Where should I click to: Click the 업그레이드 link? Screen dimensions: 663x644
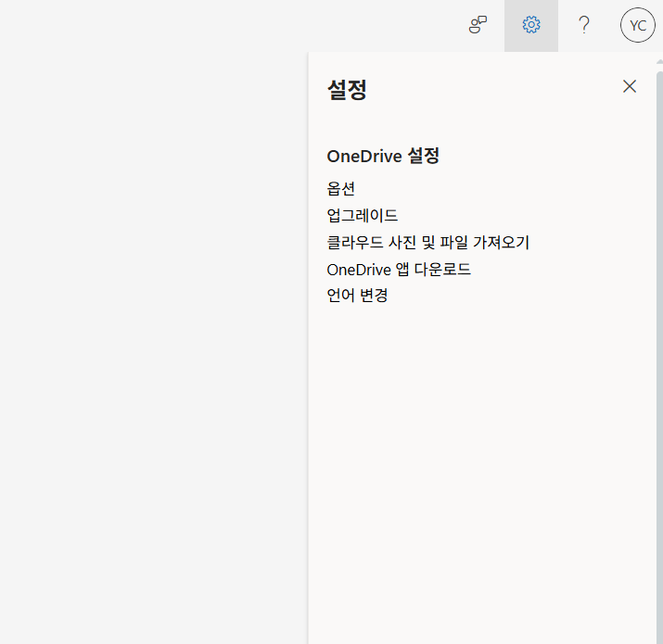[363, 216]
